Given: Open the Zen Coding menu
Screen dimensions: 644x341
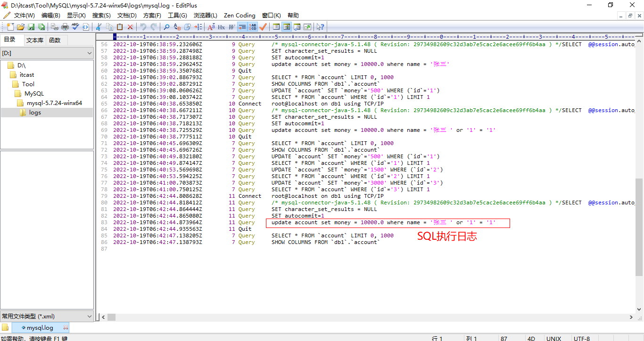Looking at the screenshot, I should pyautogui.click(x=239, y=16).
